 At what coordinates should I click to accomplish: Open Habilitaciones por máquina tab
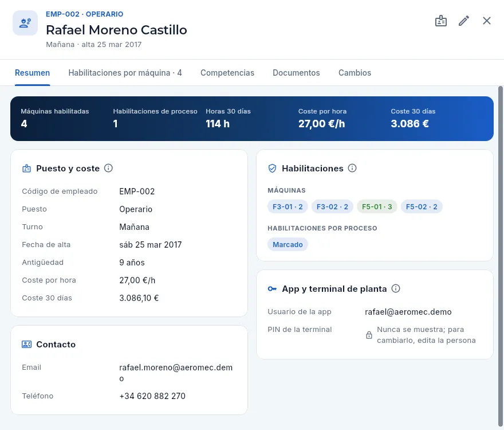tap(125, 73)
